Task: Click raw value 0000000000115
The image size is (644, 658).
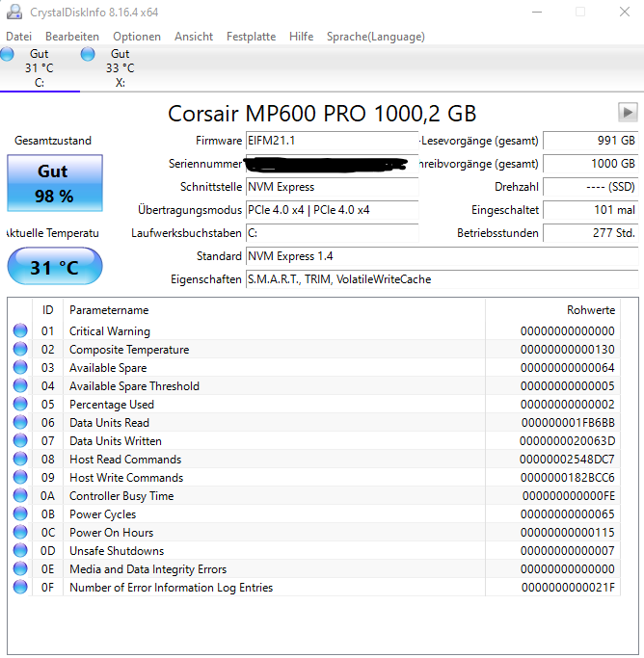Action: 567,533
